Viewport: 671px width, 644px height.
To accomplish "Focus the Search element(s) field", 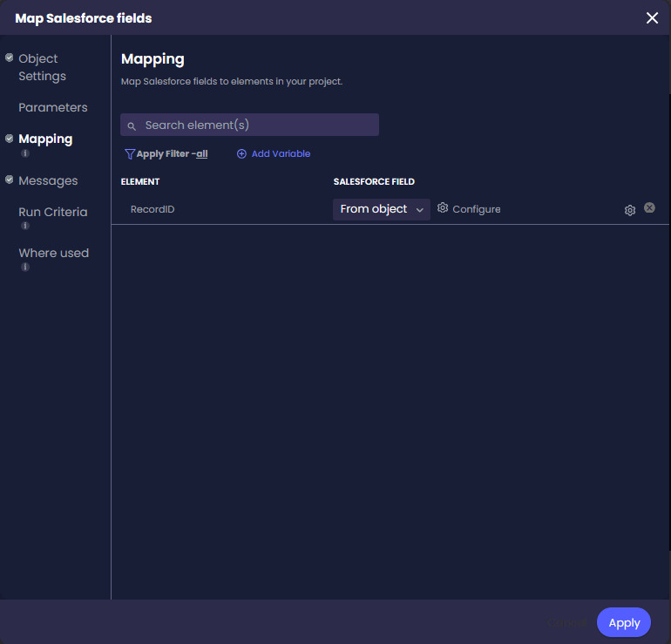I will (249, 125).
